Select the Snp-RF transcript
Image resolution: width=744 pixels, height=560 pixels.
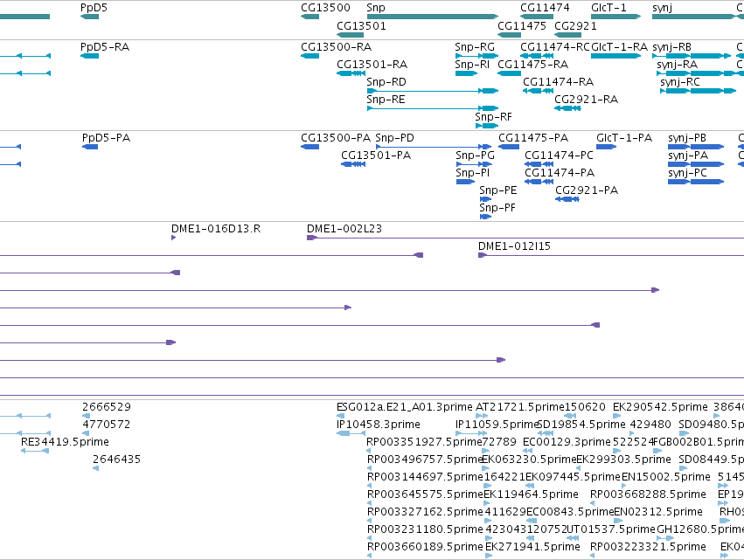pyautogui.click(x=487, y=126)
